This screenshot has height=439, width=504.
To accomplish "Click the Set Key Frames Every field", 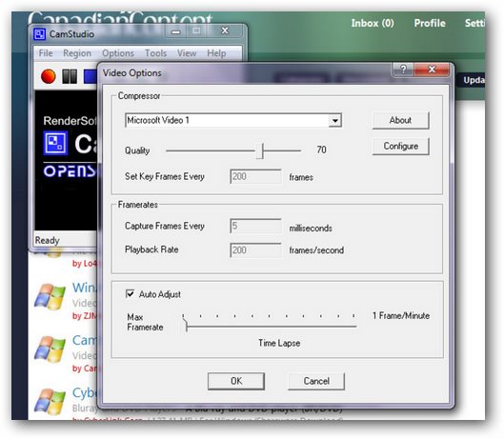I will (256, 176).
